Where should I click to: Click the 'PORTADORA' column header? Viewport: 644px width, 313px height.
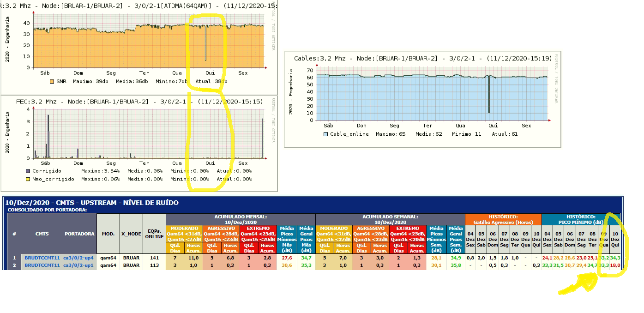click(x=79, y=234)
